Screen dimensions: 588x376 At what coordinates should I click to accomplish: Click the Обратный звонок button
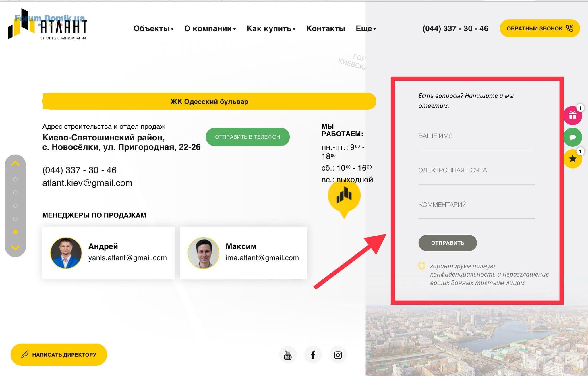click(x=540, y=28)
